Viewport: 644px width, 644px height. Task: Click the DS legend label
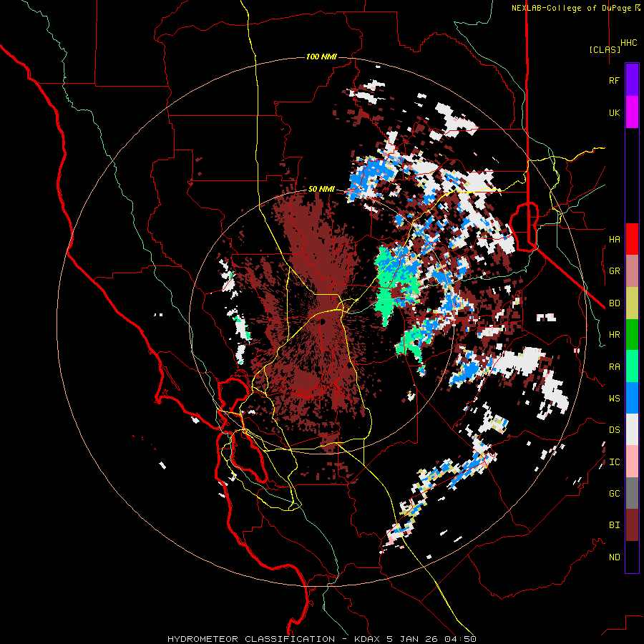tap(614, 430)
